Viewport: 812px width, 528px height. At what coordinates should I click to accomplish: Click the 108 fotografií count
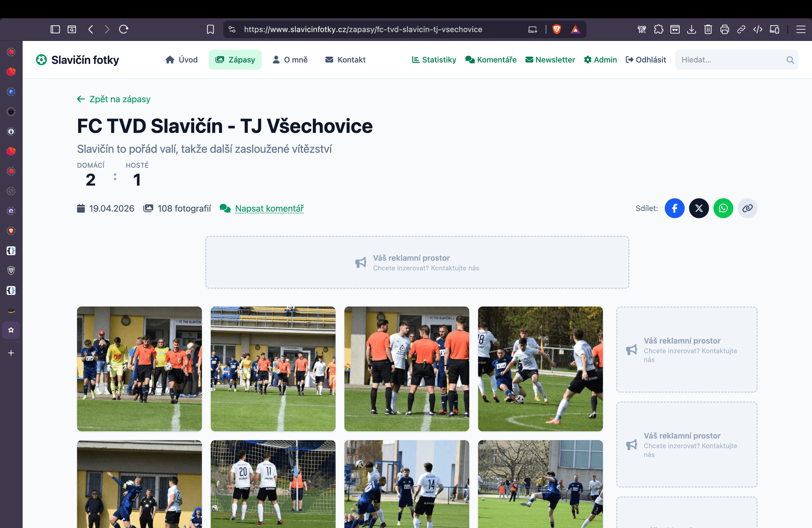point(184,208)
